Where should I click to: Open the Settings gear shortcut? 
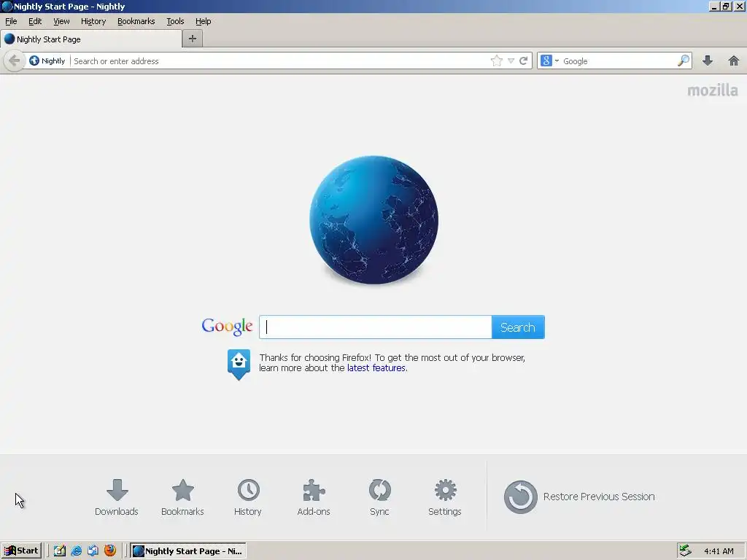click(444, 497)
